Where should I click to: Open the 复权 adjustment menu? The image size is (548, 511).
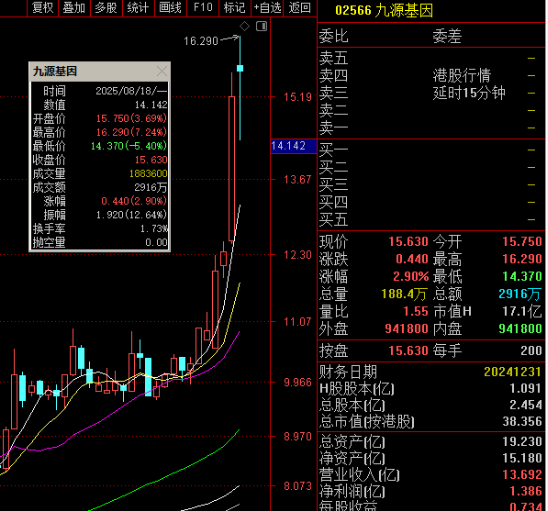(x=43, y=7)
